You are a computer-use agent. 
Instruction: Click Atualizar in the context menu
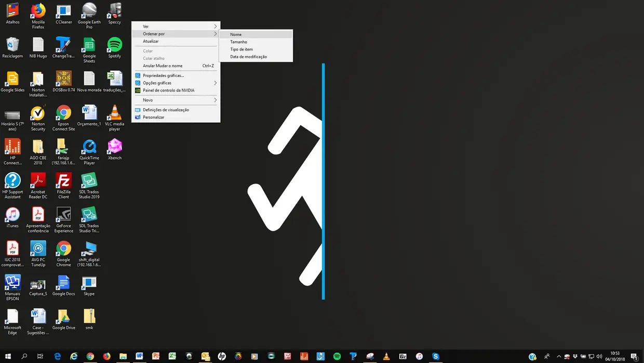(151, 41)
